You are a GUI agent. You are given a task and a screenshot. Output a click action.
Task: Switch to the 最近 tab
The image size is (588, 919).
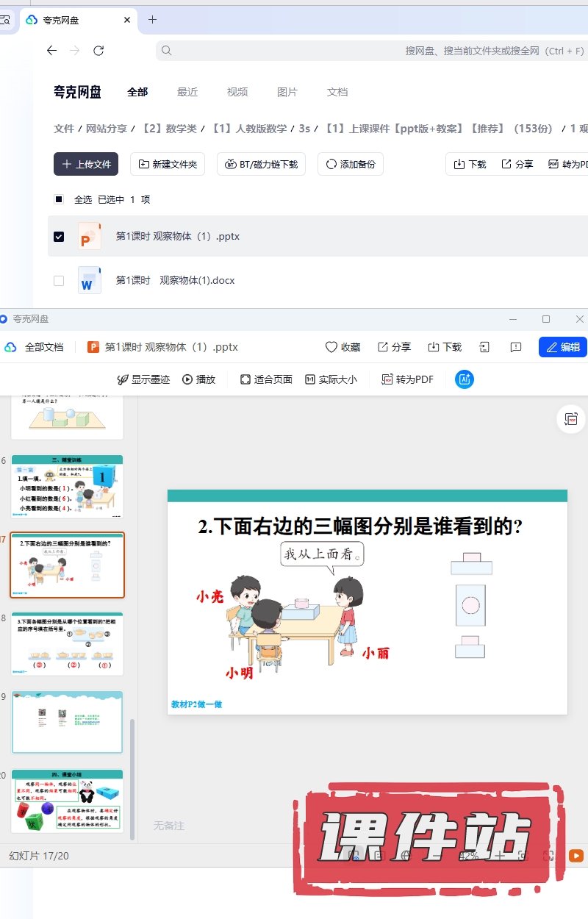(x=187, y=92)
